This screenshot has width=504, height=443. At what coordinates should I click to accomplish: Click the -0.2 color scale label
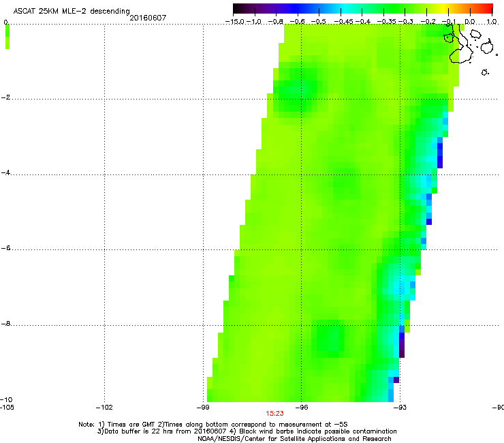point(428,22)
